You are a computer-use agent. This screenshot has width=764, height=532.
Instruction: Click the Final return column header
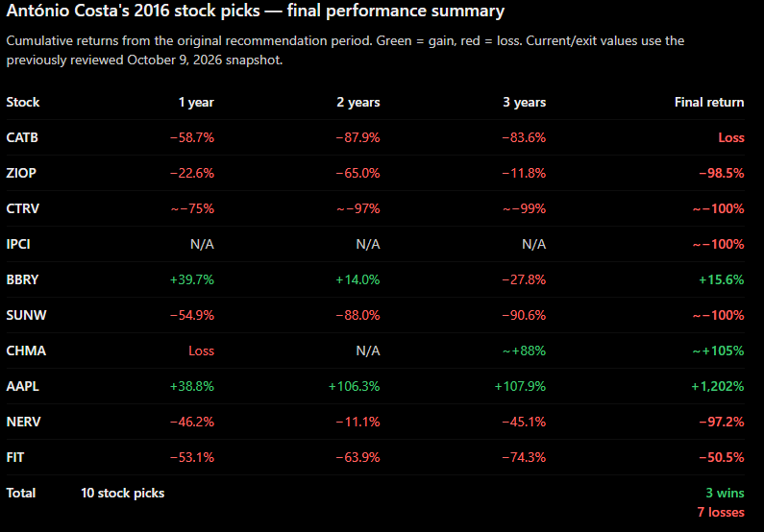click(x=709, y=102)
